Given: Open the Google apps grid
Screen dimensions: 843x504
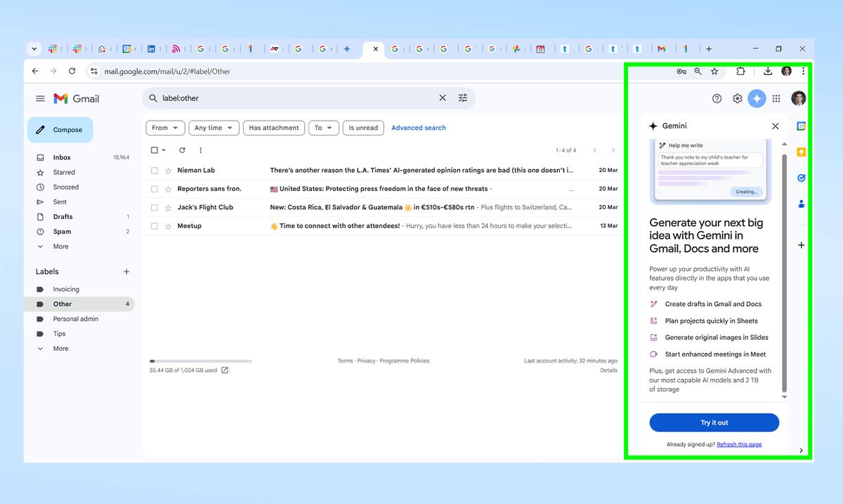Looking at the screenshot, I should click(776, 98).
